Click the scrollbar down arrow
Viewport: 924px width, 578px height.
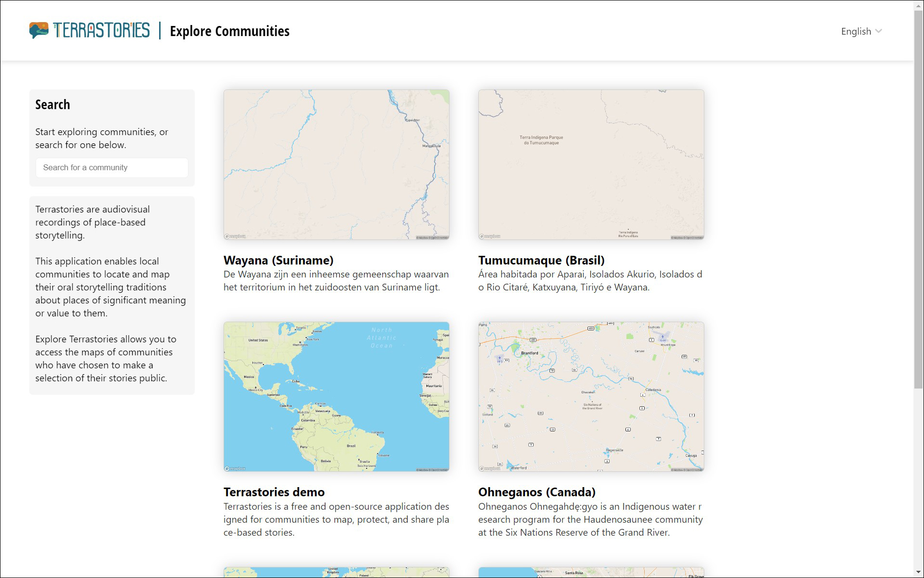(x=918, y=572)
